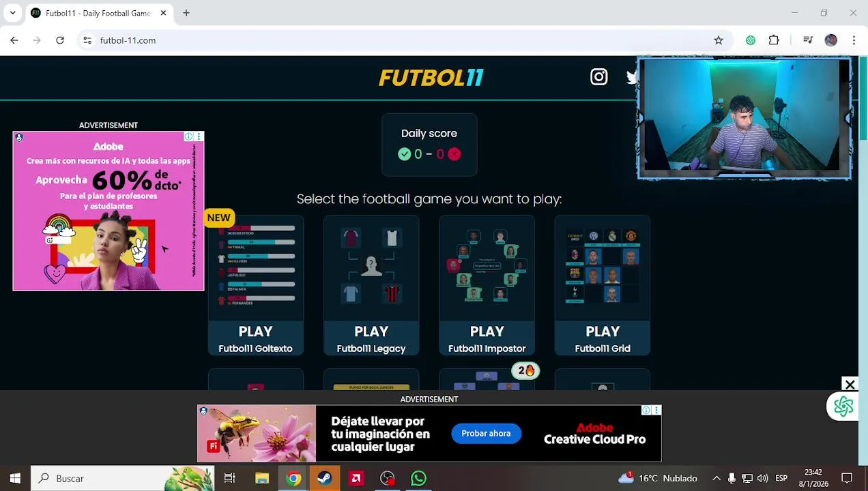Click Probar ahora in the Adobe banner
The width and height of the screenshot is (868, 491).
(486, 433)
